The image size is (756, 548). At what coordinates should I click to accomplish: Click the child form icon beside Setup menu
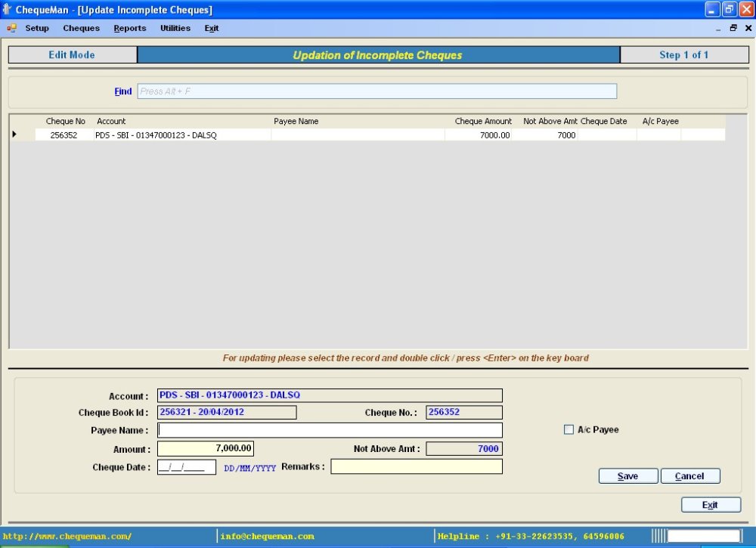(x=11, y=28)
